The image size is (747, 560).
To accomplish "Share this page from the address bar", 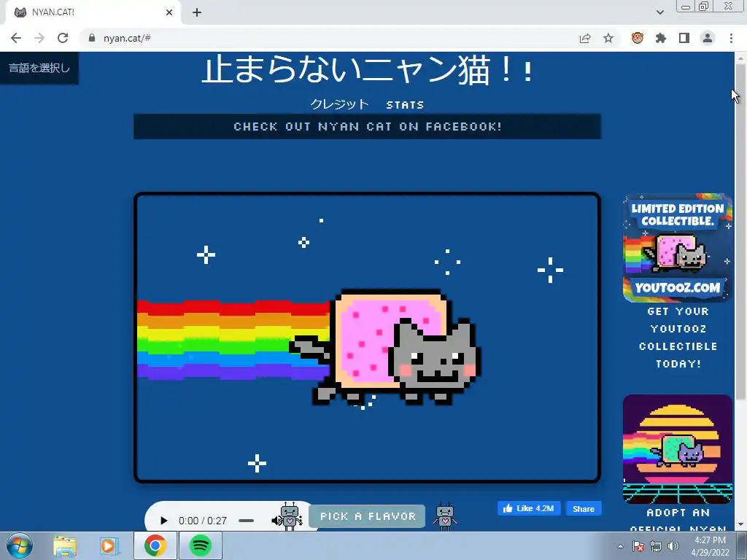I will pos(585,38).
